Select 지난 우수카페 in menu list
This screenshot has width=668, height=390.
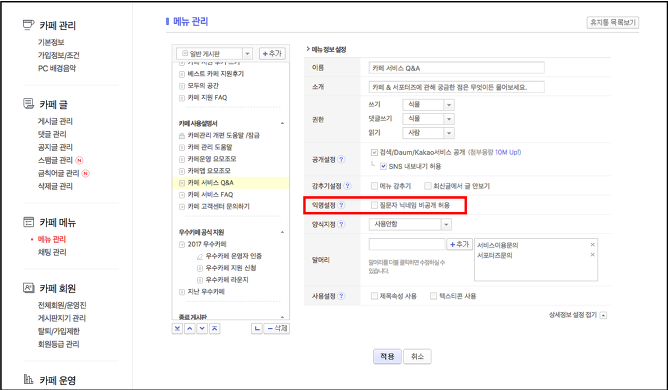pos(206,292)
